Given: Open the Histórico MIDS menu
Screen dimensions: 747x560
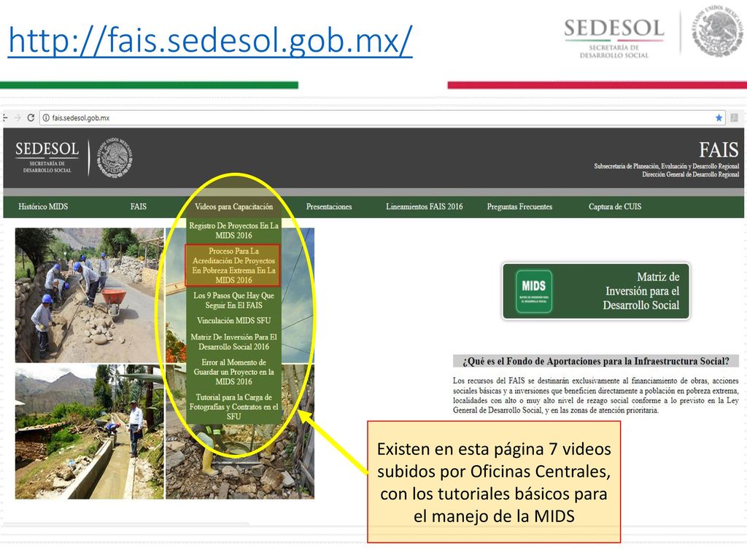Looking at the screenshot, I should click(x=43, y=206).
